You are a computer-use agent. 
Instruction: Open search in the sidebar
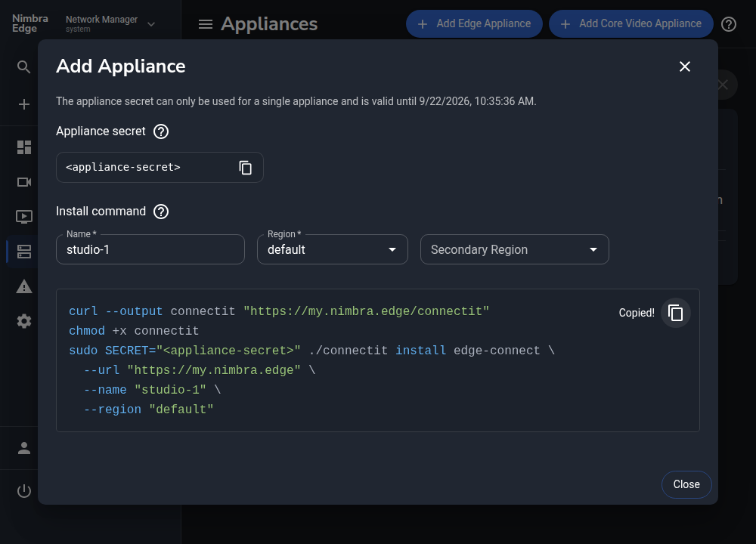[x=23, y=67]
